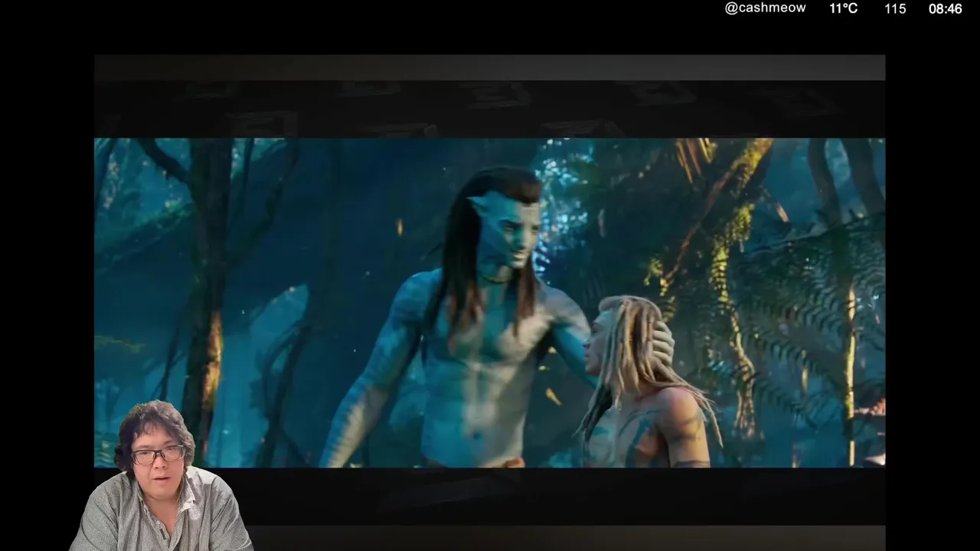Click the @cashmeow handle text
This screenshot has width=980, height=551.
tap(765, 8)
